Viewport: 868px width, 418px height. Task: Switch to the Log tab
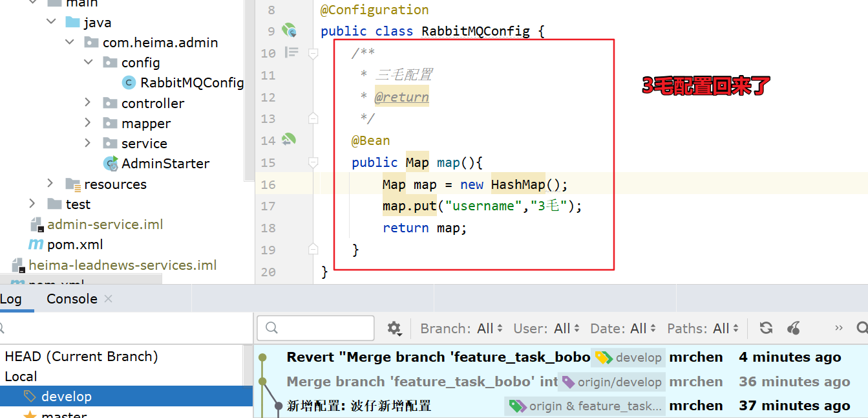(11, 299)
